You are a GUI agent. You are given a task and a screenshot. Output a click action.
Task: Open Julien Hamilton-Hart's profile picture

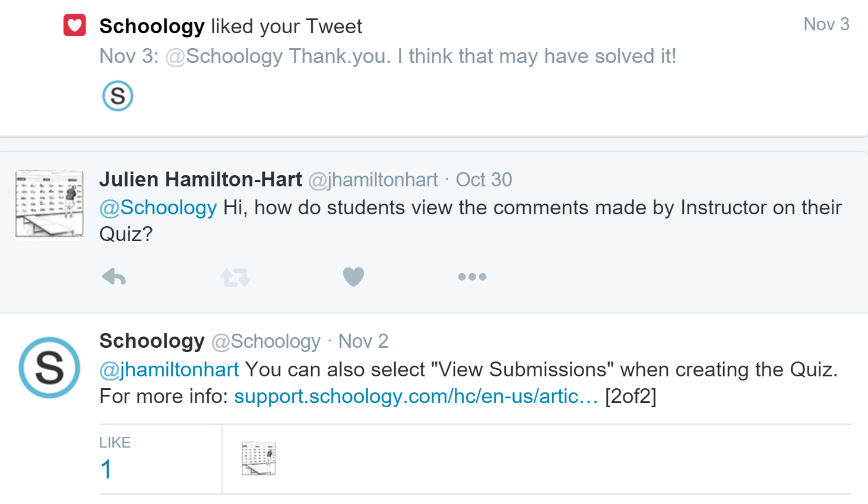coord(49,204)
